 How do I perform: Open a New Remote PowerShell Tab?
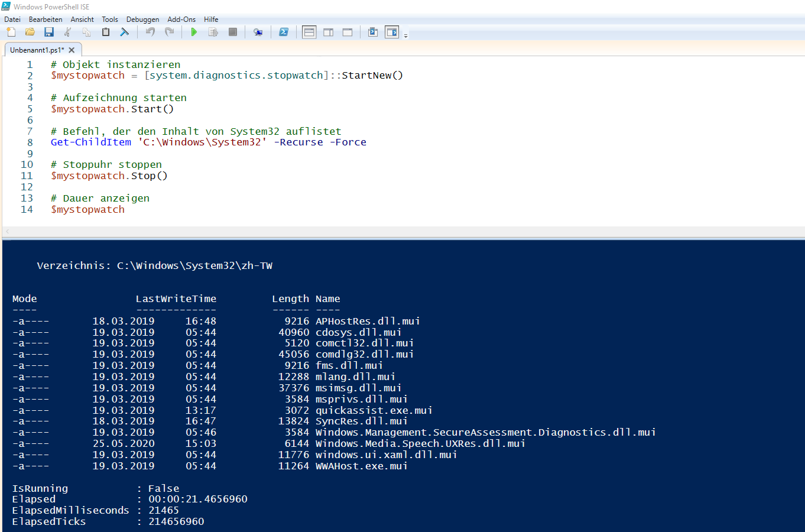258,32
